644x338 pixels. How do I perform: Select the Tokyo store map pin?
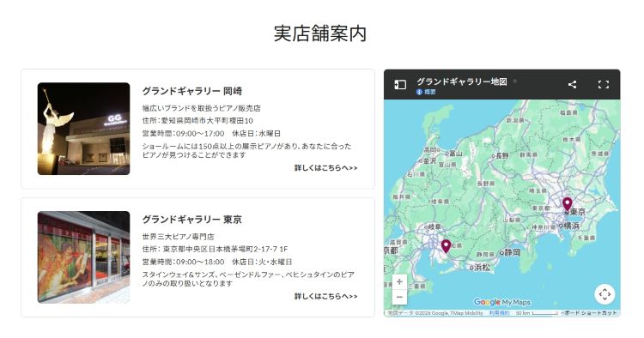(x=568, y=204)
